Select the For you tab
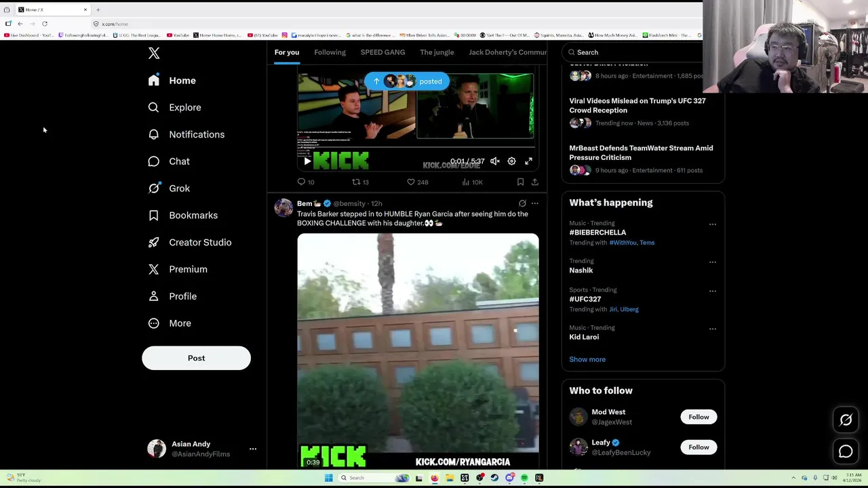868x488 pixels. [287, 52]
